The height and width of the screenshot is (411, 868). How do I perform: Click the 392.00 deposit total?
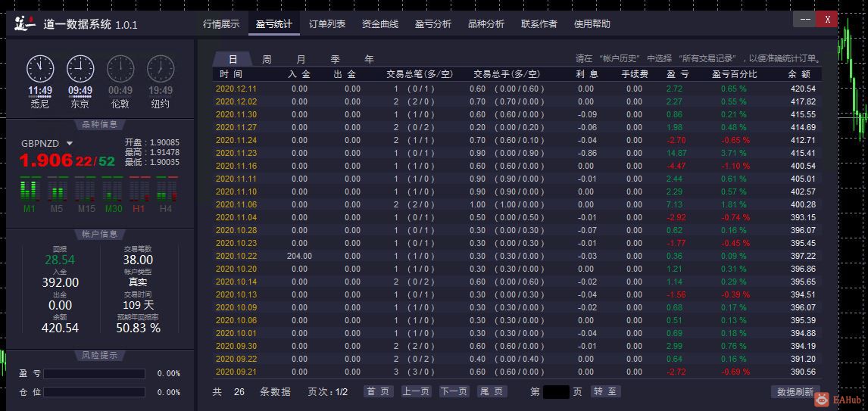coord(61,282)
